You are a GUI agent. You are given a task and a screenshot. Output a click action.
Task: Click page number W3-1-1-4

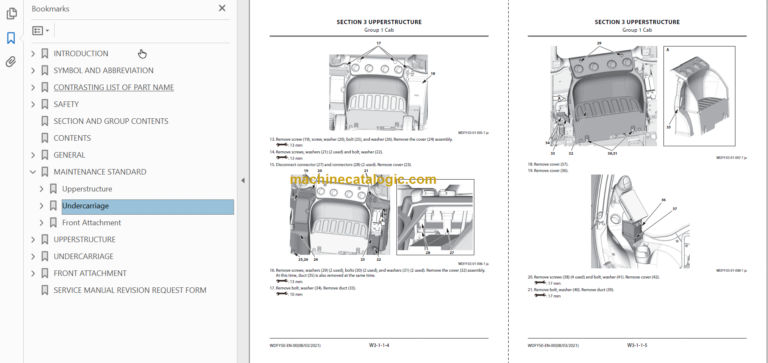tap(379, 345)
